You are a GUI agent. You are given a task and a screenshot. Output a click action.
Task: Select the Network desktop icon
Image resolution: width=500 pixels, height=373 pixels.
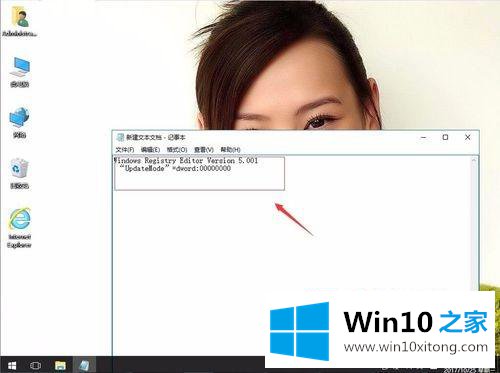click(x=19, y=122)
